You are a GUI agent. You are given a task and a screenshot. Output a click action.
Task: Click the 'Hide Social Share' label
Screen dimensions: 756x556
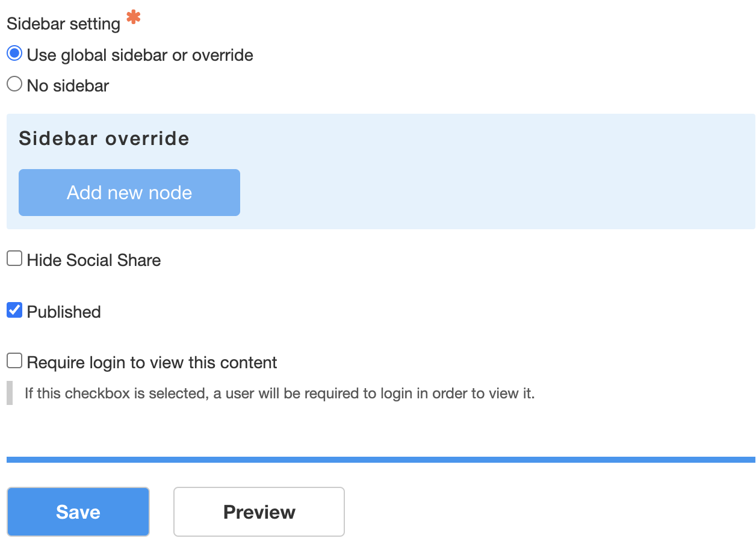93,259
